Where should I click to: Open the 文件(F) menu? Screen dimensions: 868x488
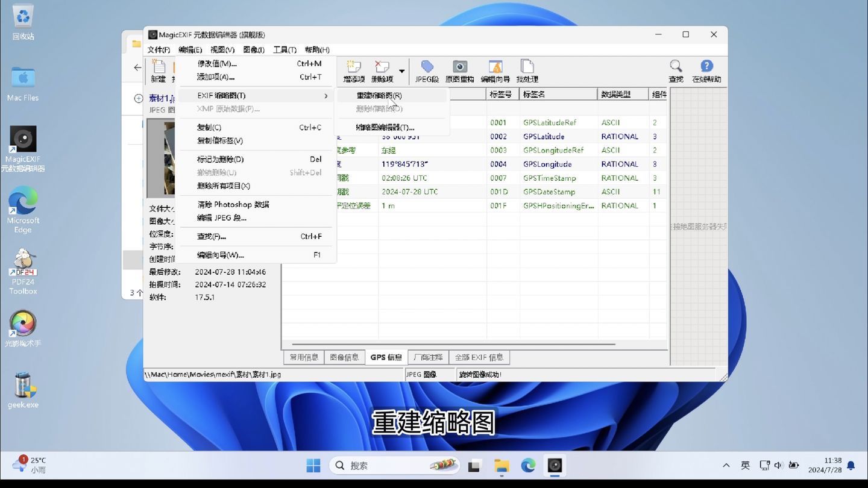coord(159,50)
